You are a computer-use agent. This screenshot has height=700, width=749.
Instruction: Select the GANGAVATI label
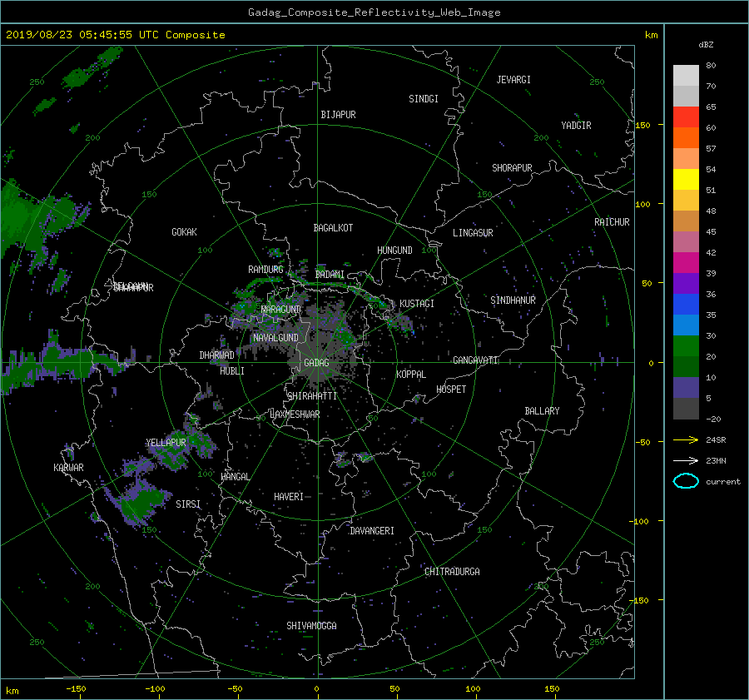click(x=475, y=360)
